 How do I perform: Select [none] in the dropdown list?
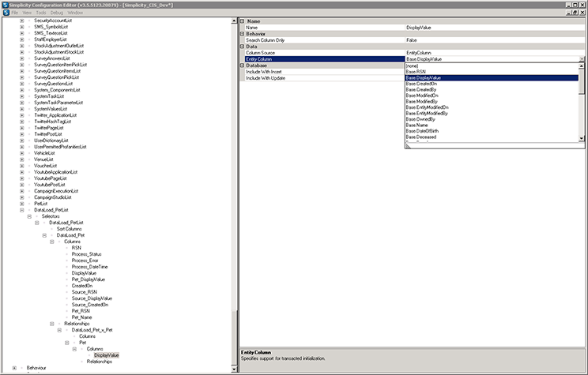point(492,66)
